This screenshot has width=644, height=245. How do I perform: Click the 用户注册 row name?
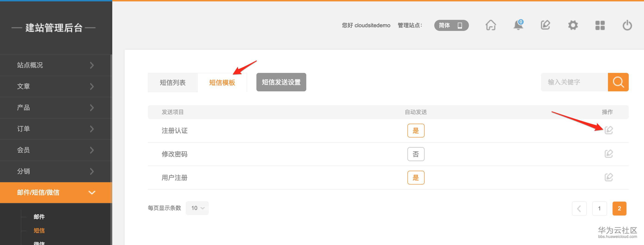(x=174, y=178)
